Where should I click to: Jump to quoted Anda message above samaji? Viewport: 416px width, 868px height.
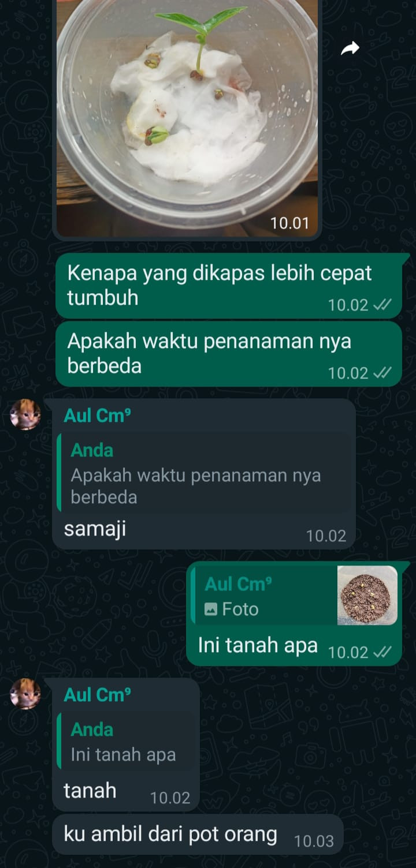205,473
